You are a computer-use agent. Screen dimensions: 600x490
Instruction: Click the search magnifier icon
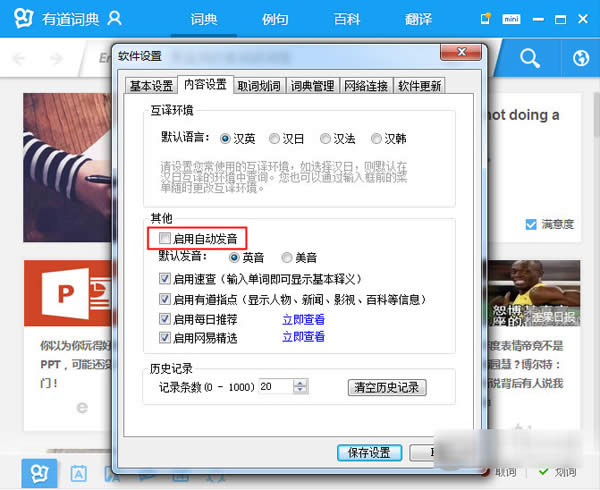click(529, 59)
